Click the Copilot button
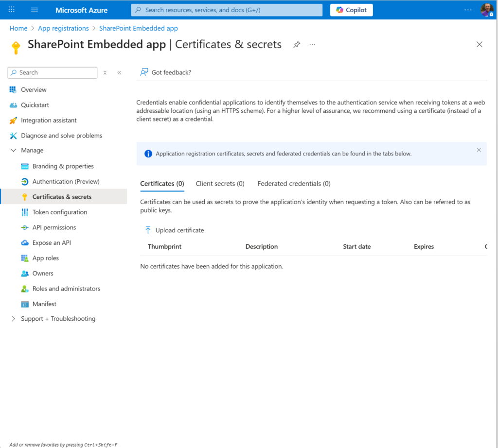This screenshot has width=498, height=448. tap(351, 10)
